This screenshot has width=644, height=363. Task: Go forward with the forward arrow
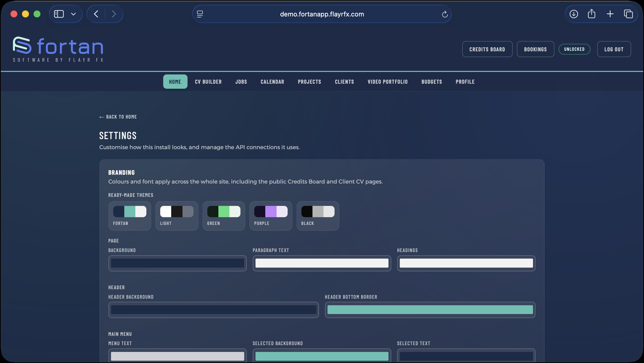114,14
